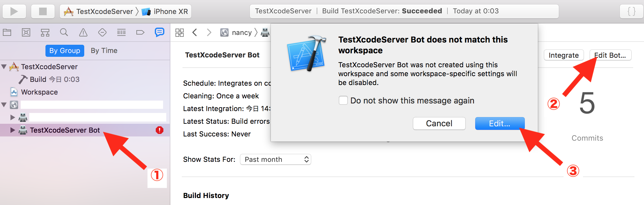Collapse the server globe group
Screen dimensions: 644x205
[4, 105]
